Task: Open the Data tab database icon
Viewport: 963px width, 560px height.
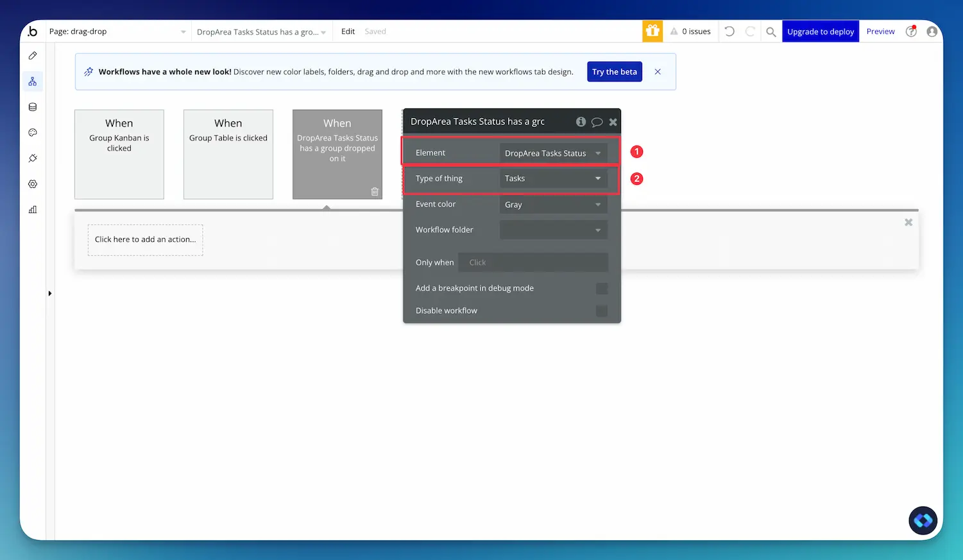Action: tap(33, 107)
